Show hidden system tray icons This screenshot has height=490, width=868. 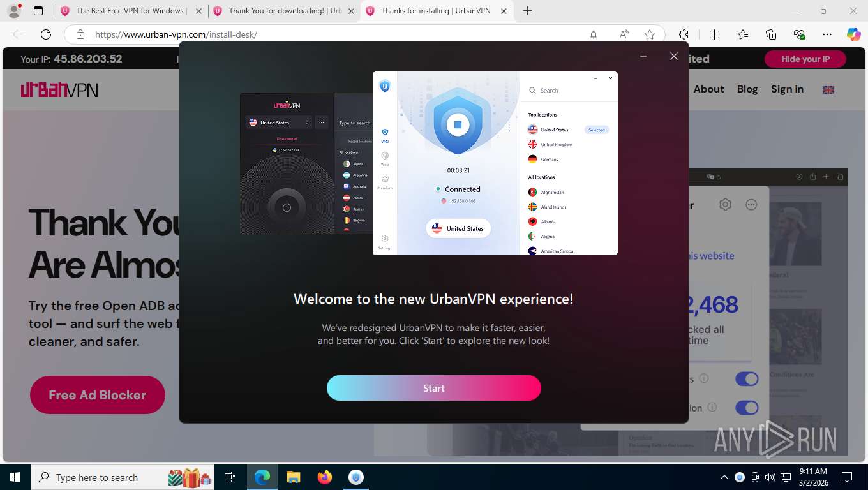(724, 477)
